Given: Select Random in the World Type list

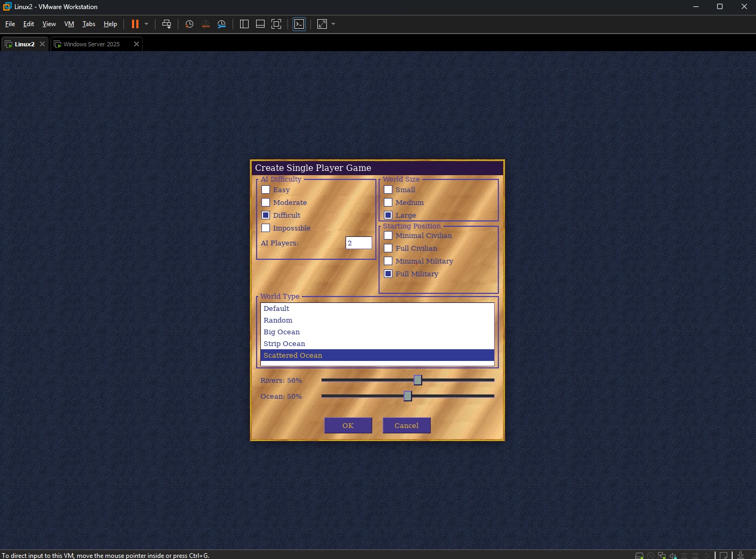Looking at the screenshot, I should (x=377, y=320).
